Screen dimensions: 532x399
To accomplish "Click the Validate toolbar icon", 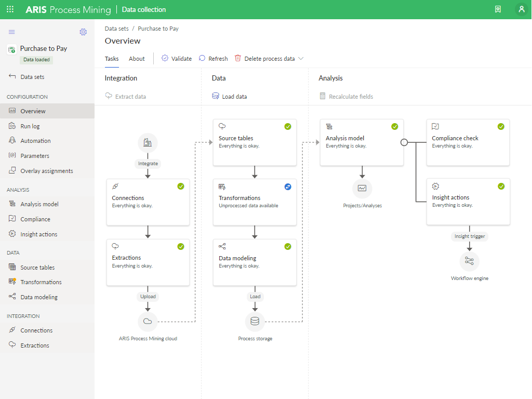I will [165, 58].
